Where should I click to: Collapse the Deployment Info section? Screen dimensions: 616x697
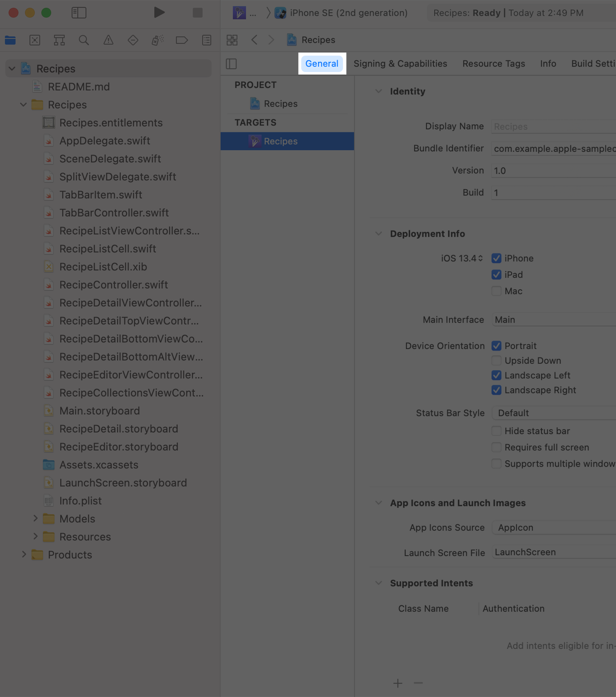tap(378, 234)
